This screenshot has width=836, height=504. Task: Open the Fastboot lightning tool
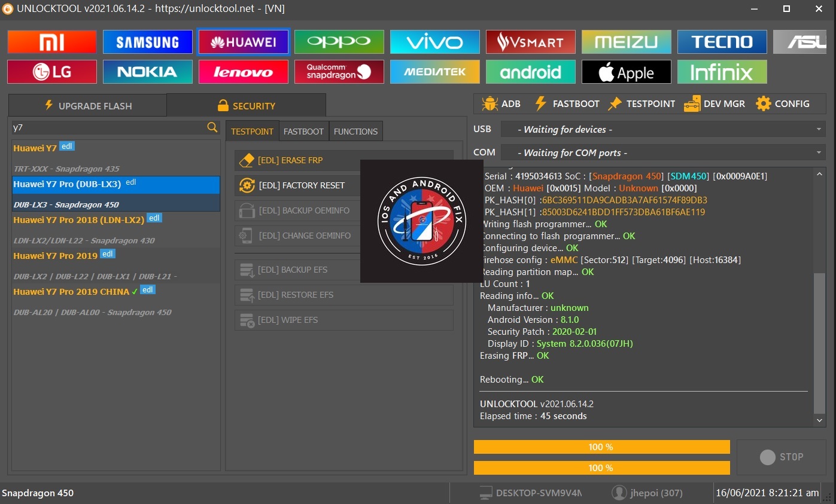pyautogui.click(x=567, y=103)
